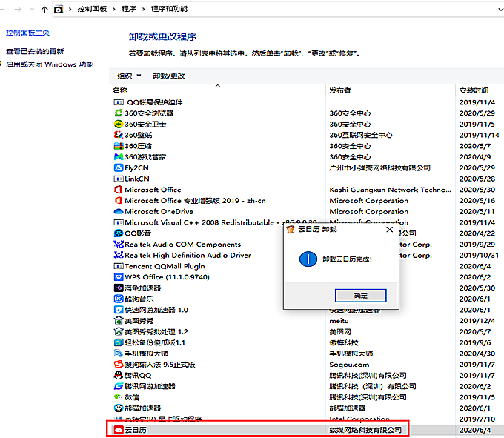Viewport: 504px width, 438px height.
Task: Click the publisher 广州市小弹壳网络科技有限公司
Action: 379,167
